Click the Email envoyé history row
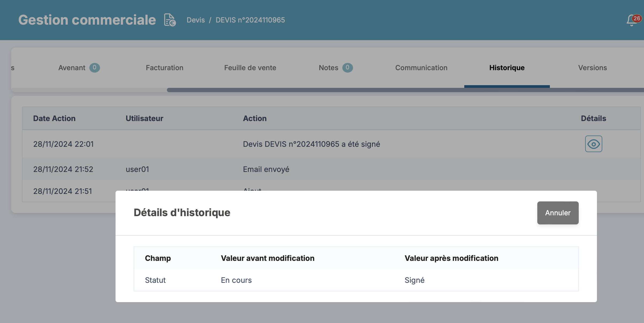Image resolution: width=644 pixels, height=323 pixels. (x=266, y=169)
